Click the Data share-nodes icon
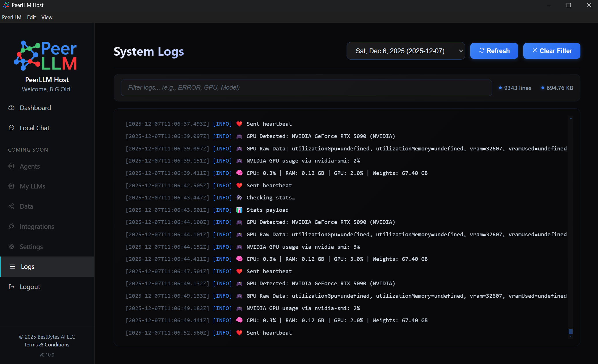The height and width of the screenshot is (364, 598). [11, 206]
